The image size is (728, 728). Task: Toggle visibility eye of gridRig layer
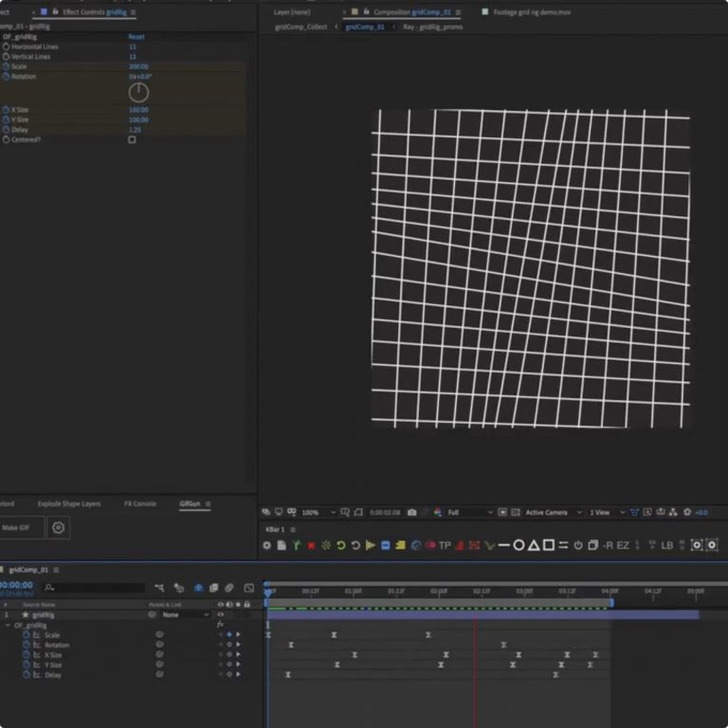click(x=221, y=614)
